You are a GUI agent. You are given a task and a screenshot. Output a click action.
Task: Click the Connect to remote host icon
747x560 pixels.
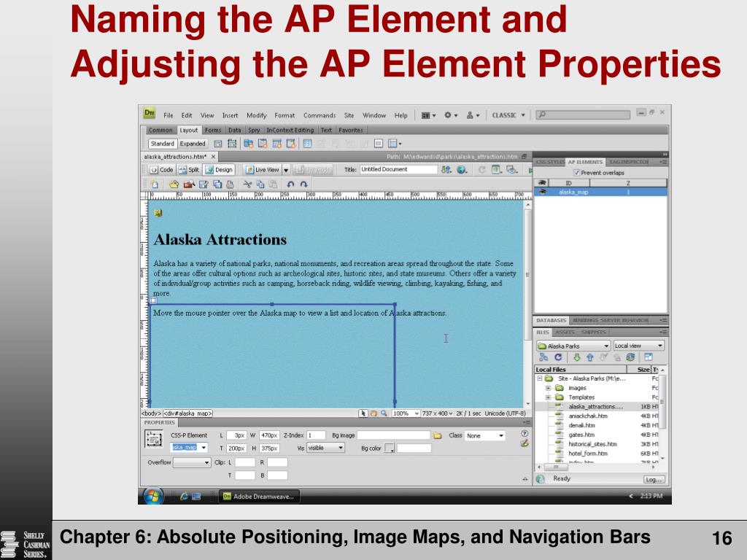coord(543,357)
